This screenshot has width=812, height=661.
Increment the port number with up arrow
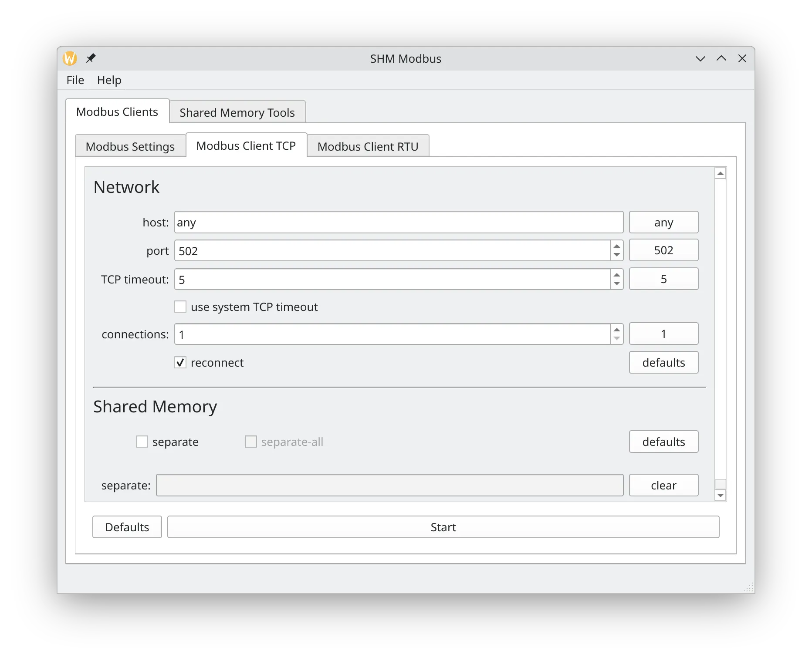pyautogui.click(x=617, y=246)
